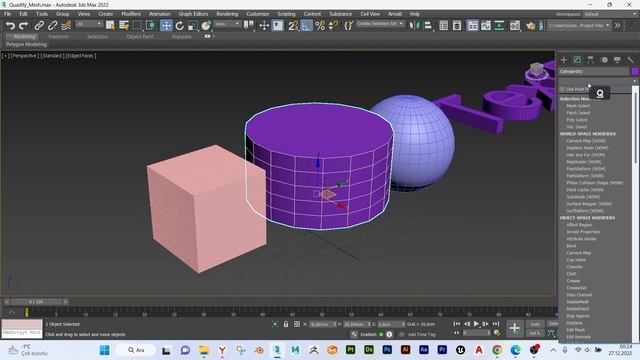Click the time slider handle 0 / 100
Image resolution: width=640 pixels, height=360 pixels.
point(36,302)
